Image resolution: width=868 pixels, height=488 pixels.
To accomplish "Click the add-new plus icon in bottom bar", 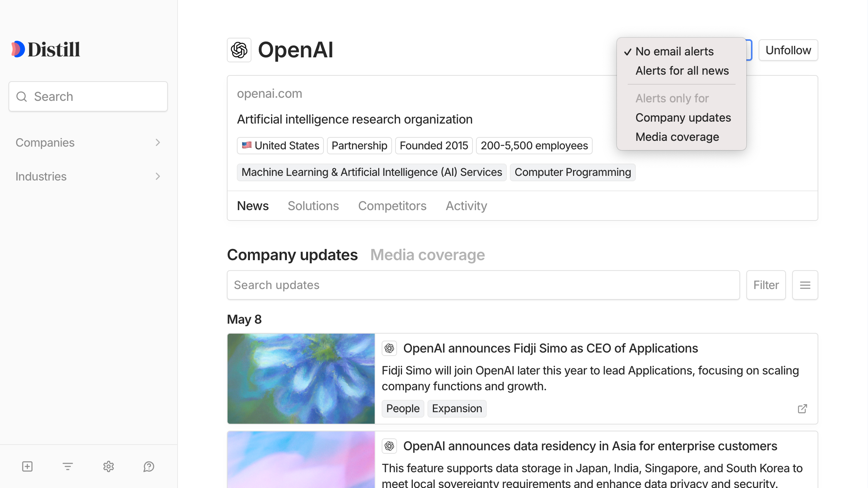I will (x=27, y=466).
